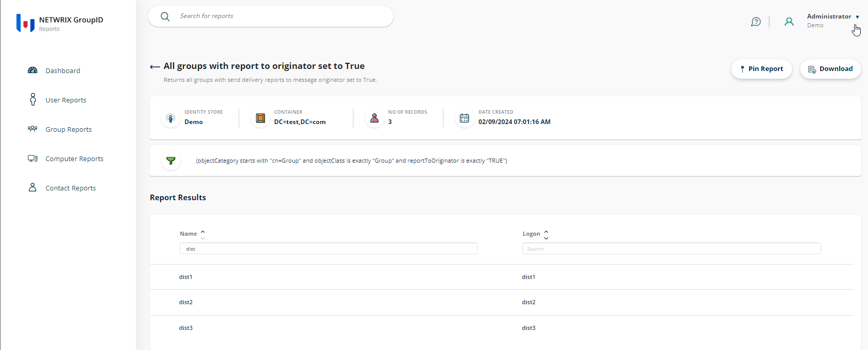
Task: Click the report title text
Action: [x=264, y=66]
